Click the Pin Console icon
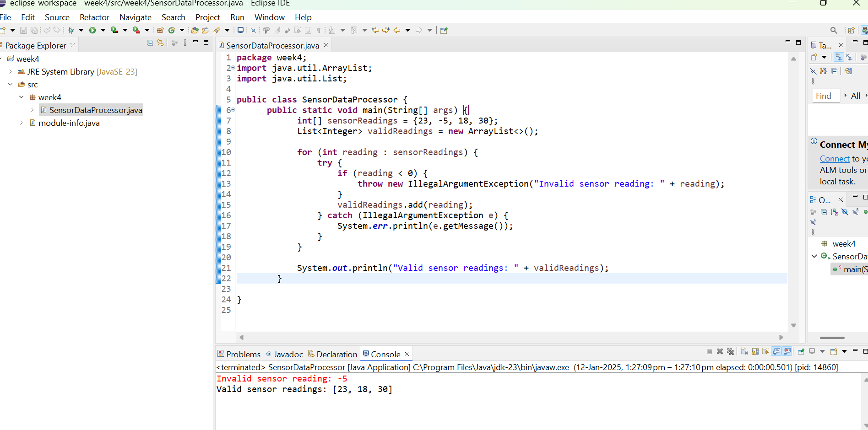 click(x=801, y=351)
